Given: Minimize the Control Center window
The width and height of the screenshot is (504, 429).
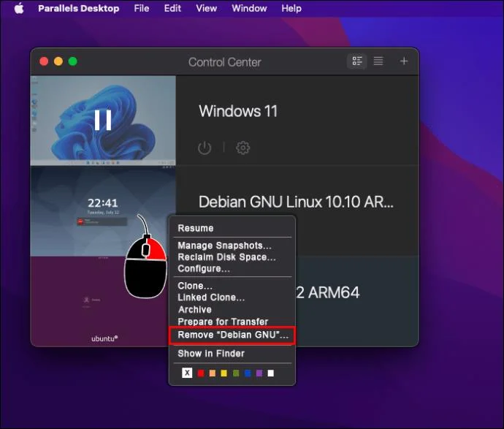Looking at the screenshot, I should pos(58,61).
